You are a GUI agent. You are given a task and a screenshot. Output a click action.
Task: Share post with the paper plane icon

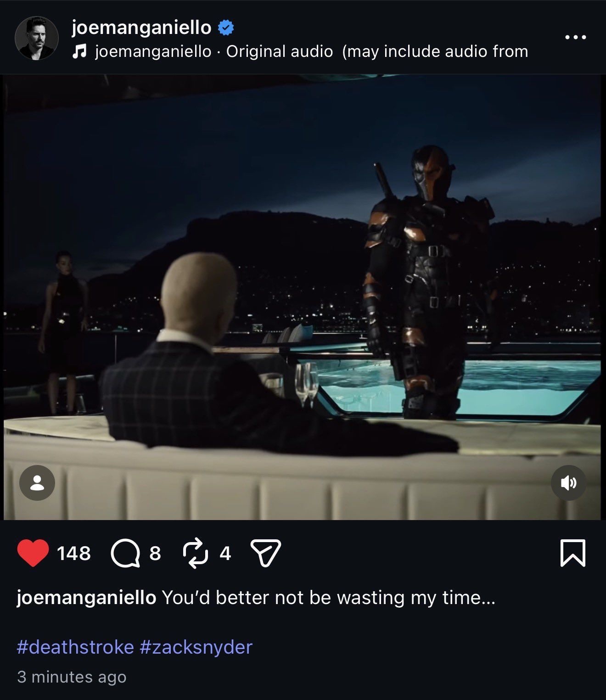[x=266, y=553]
